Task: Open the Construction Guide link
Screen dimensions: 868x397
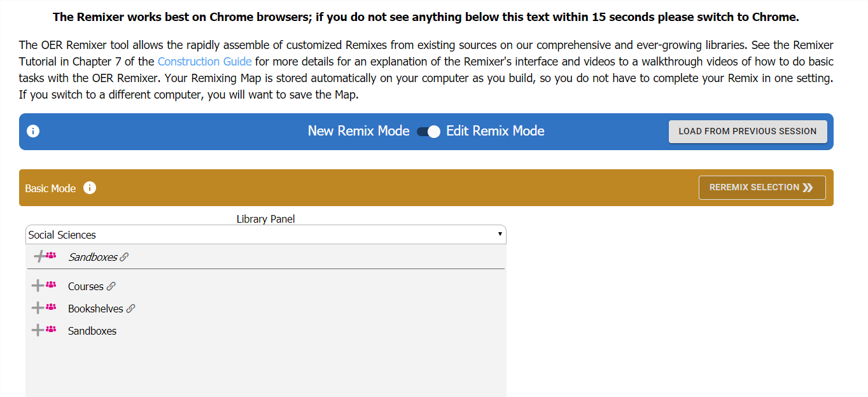Action: pyautogui.click(x=204, y=62)
